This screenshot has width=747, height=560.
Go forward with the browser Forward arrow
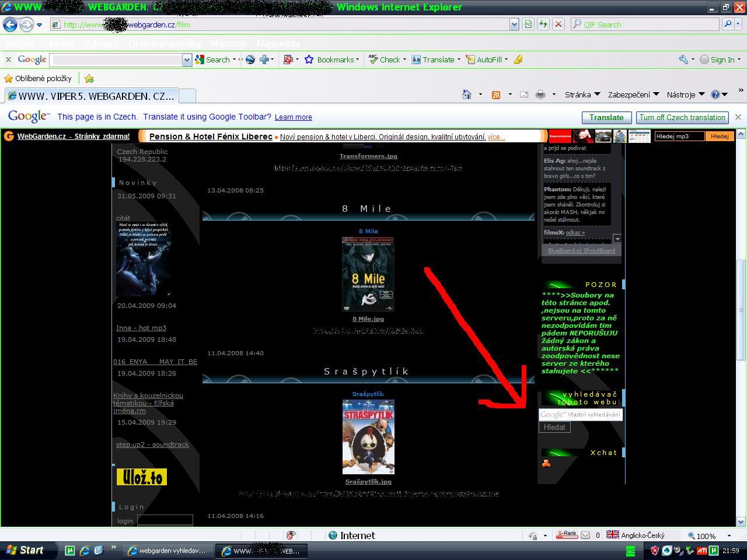click(x=26, y=24)
